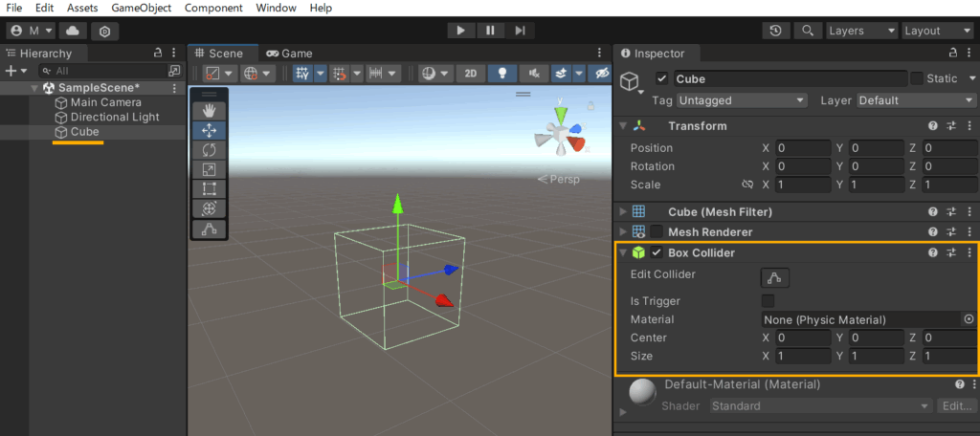Switch to the Game tab
Screen dimensions: 980x436
click(289, 54)
